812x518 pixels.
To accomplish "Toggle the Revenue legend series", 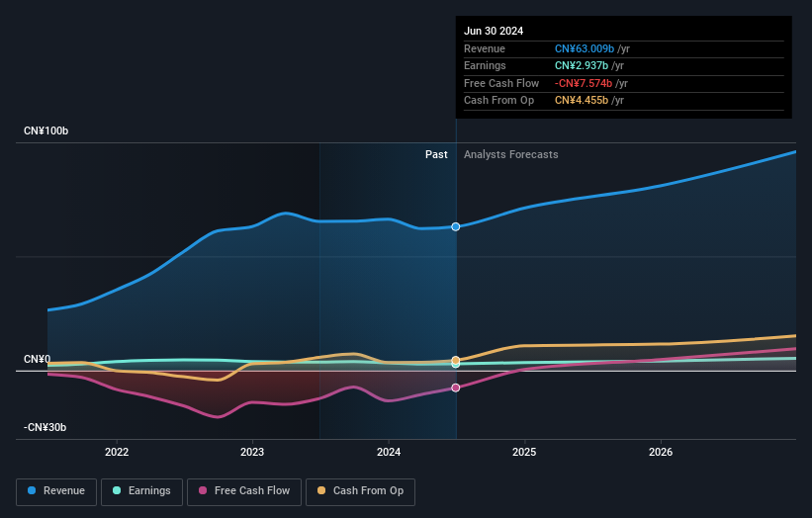I will 56,491.
